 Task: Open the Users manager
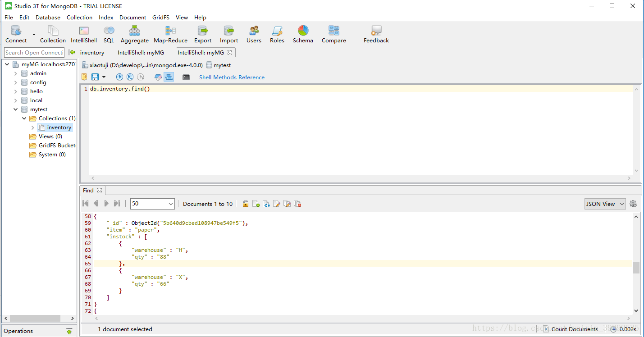254,34
